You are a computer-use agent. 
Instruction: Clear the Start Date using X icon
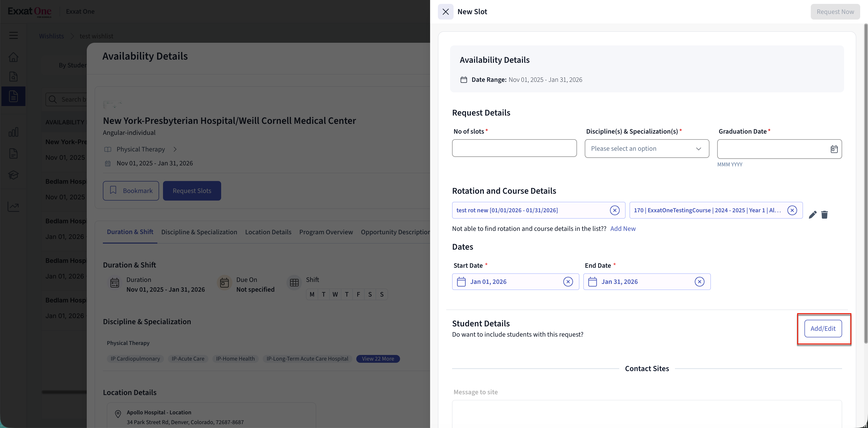point(568,281)
